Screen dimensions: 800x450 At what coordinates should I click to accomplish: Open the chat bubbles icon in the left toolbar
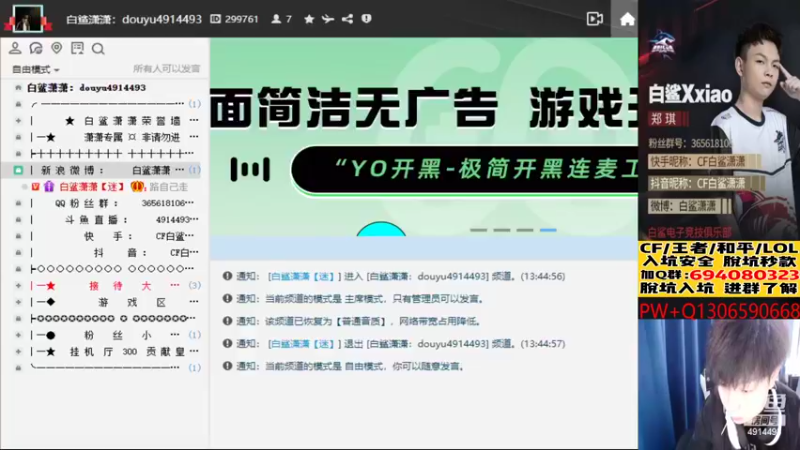coord(36,48)
